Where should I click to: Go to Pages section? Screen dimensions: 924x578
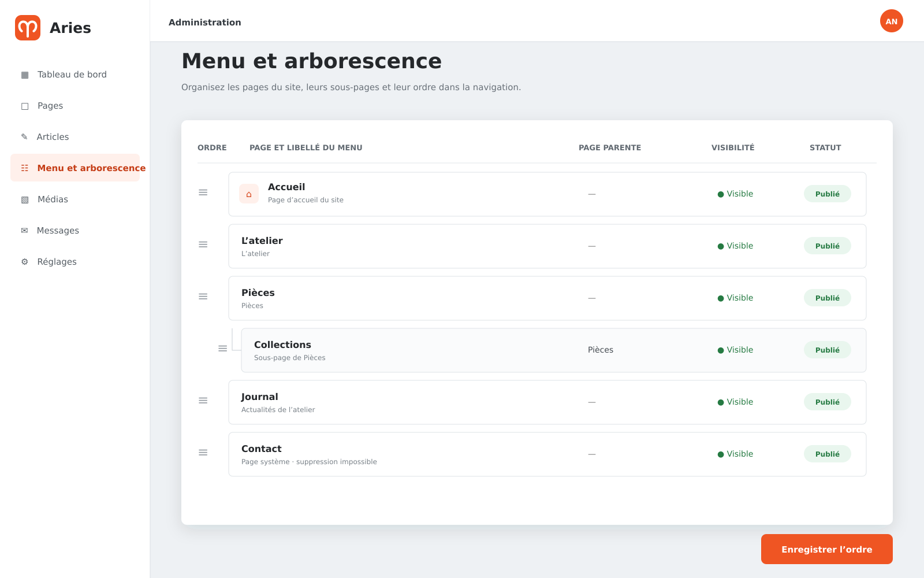pyautogui.click(x=75, y=106)
